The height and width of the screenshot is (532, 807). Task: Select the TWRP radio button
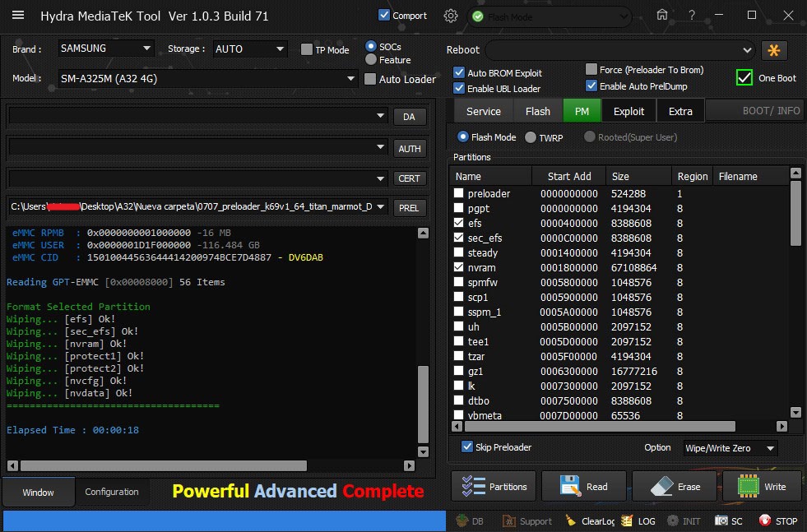point(531,137)
